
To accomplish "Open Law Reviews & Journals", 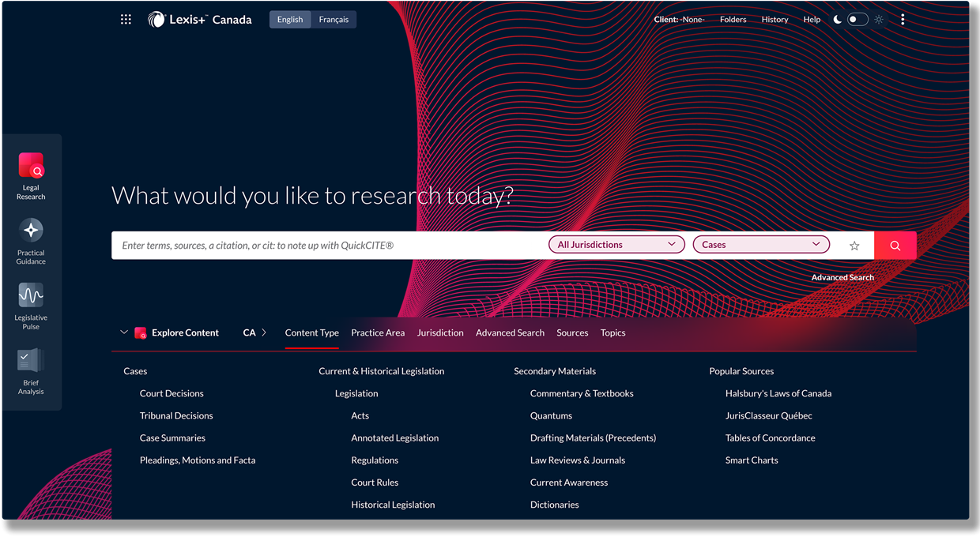I will [578, 460].
